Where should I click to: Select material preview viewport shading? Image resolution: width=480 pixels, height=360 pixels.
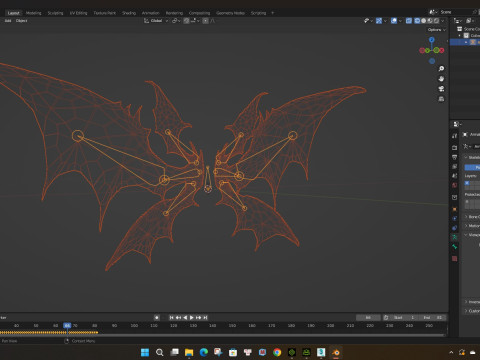tap(430, 21)
